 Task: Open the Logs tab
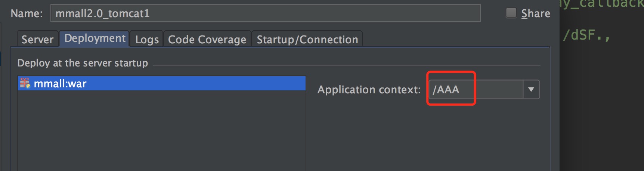(x=147, y=40)
